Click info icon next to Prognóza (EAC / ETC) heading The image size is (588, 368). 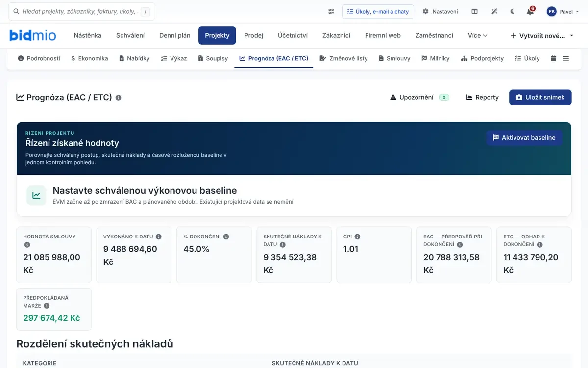click(118, 98)
